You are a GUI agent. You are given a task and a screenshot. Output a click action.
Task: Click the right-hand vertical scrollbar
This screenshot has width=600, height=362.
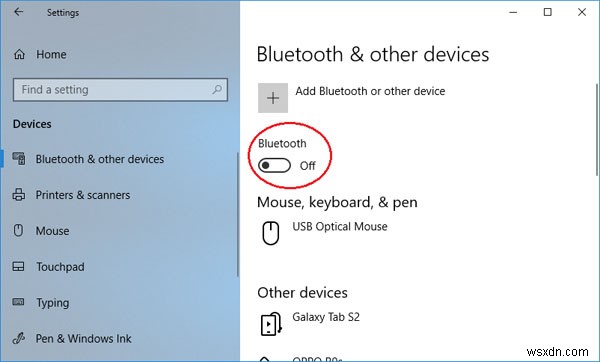click(597, 130)
